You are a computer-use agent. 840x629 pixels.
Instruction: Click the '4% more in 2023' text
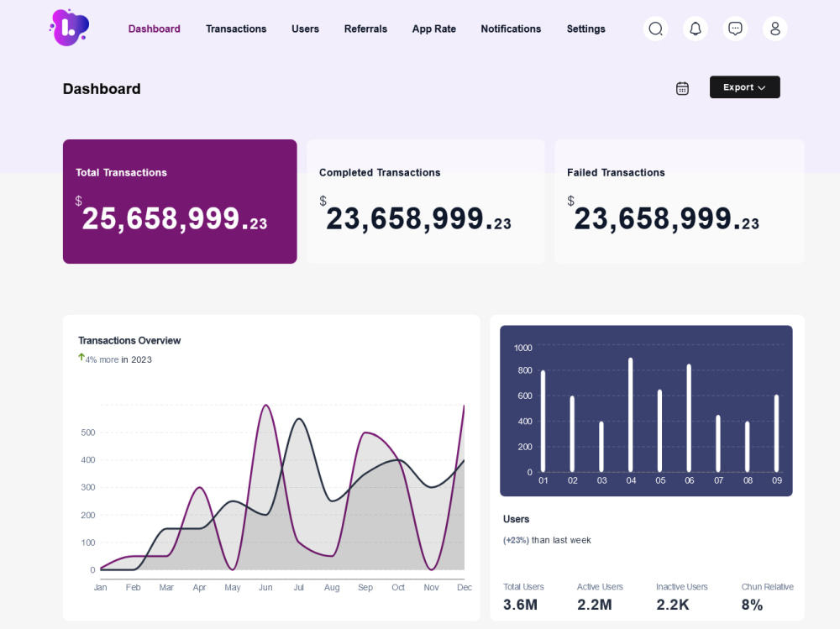[x=118, y=359]
